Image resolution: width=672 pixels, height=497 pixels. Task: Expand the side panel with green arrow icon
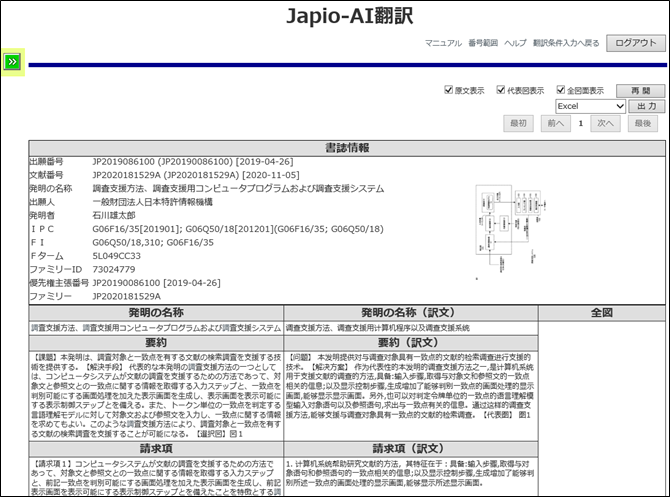tap(12, 62)
